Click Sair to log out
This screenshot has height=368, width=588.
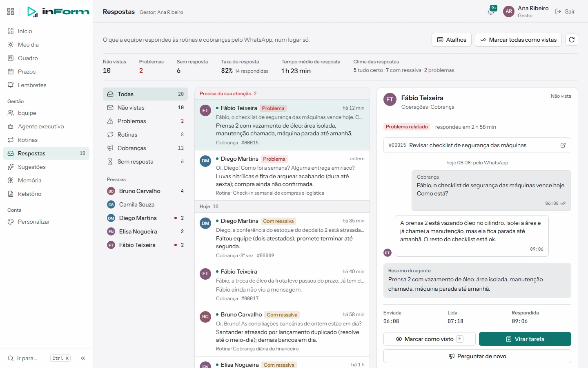[x=565, y=11]
